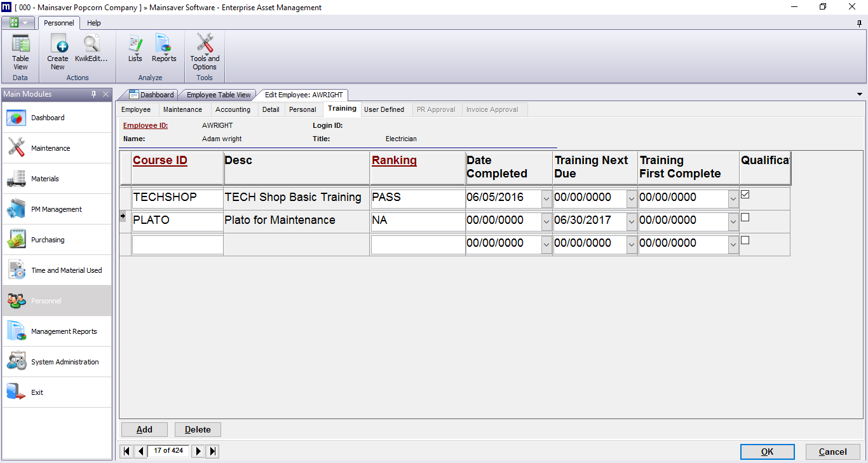Image resolution: width=868 pixels, height=463 pixels.
Task: Open the Personal tab
Action: click(303, 109)
